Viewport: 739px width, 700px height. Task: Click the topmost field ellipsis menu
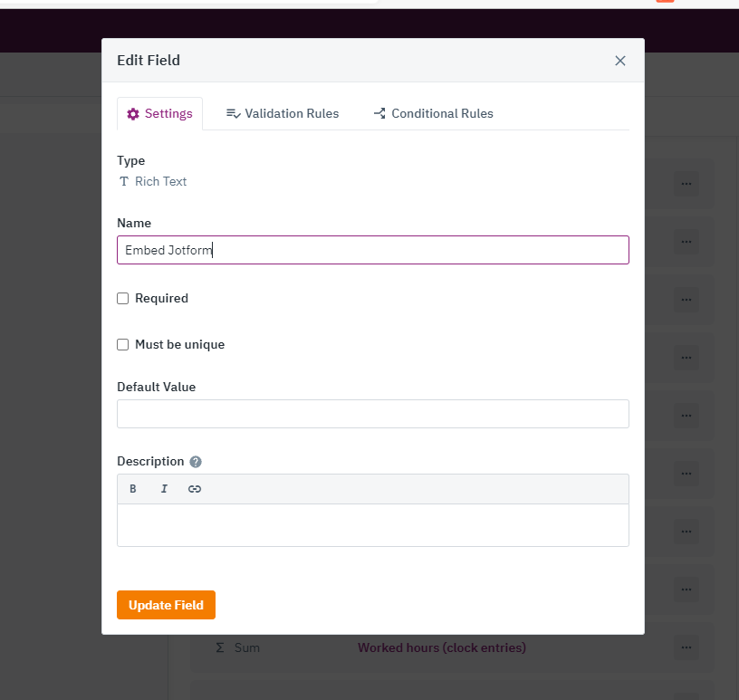coord(686,183)
